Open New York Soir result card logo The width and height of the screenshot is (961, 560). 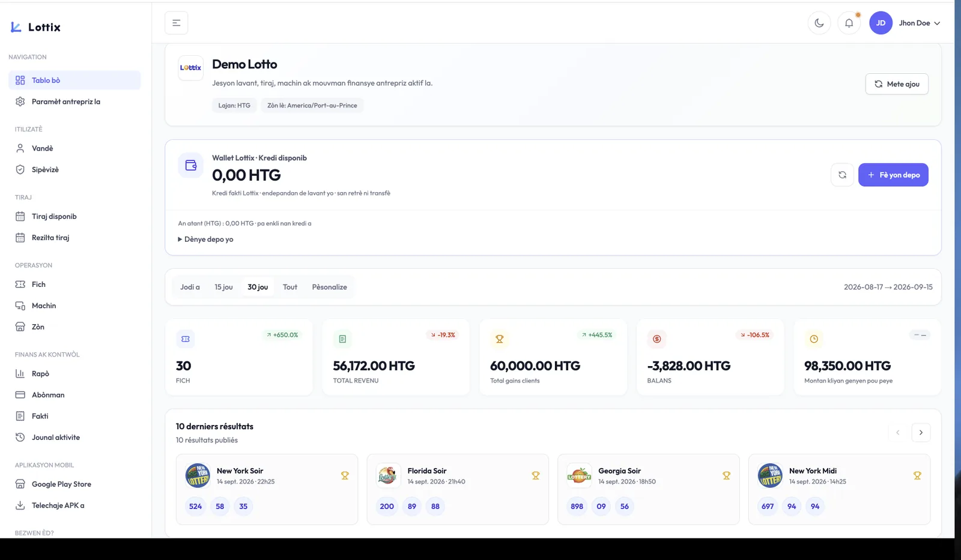(x=198, y=475)
